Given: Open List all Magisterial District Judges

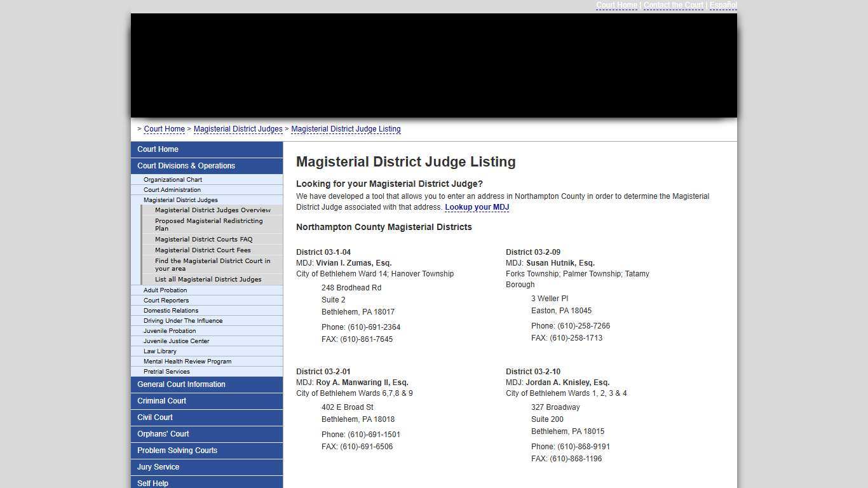Looking at the screenshot, I should pyautogui.click(x=208, y=279).
